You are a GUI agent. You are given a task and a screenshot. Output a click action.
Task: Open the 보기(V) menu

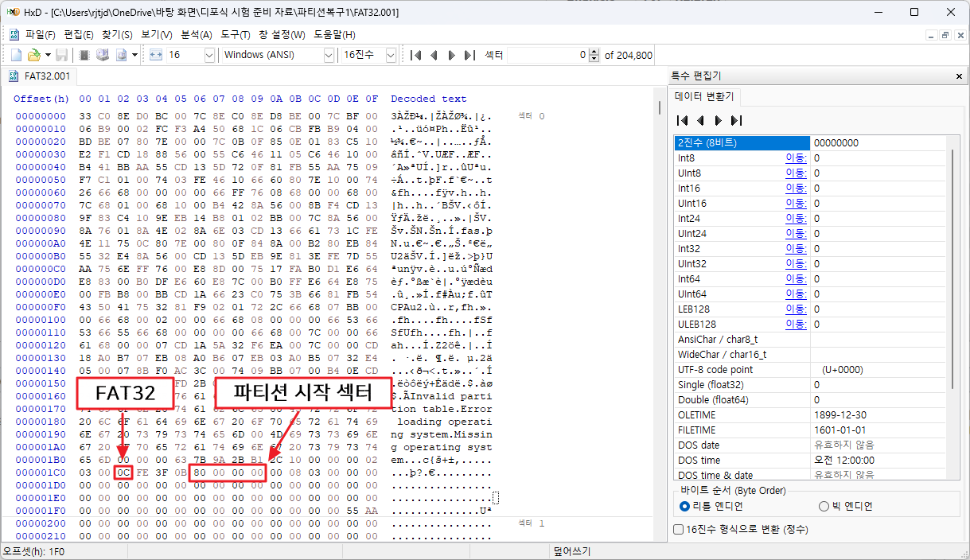[x=156, y=35]
